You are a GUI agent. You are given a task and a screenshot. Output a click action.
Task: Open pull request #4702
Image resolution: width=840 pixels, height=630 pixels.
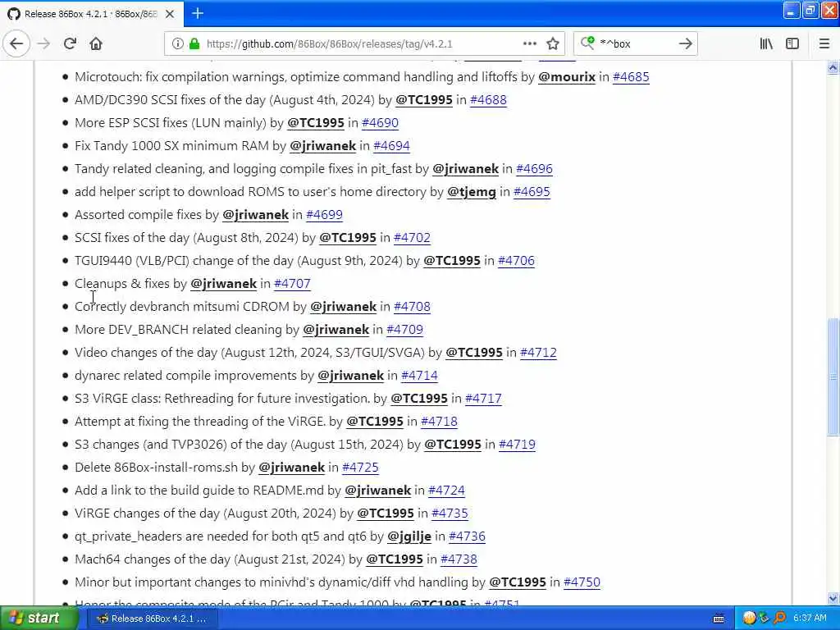412,238
